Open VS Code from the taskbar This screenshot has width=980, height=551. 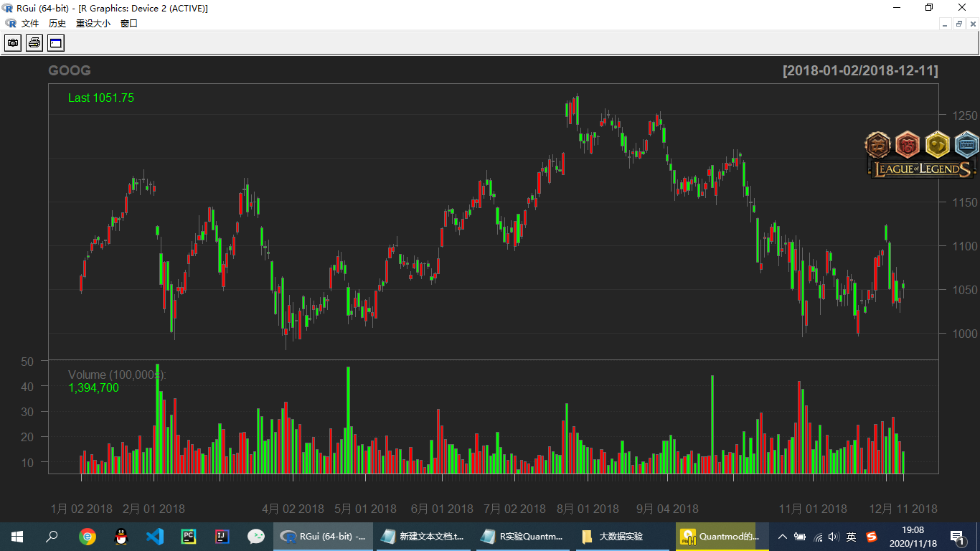point(155,536)
